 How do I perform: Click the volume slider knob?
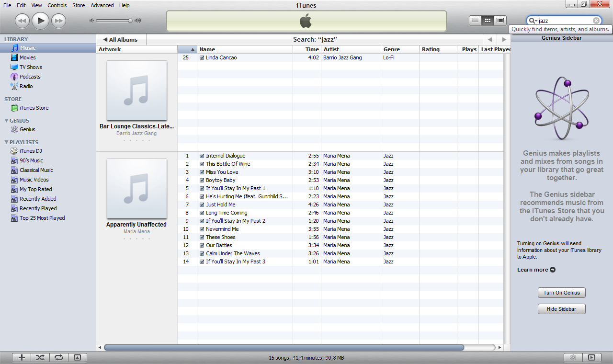(130, 21)
